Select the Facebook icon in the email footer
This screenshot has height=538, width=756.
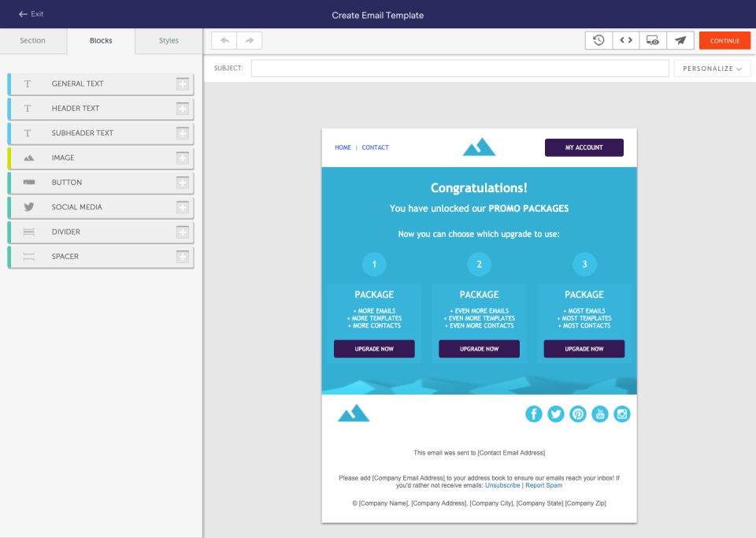tap(534, 414)
